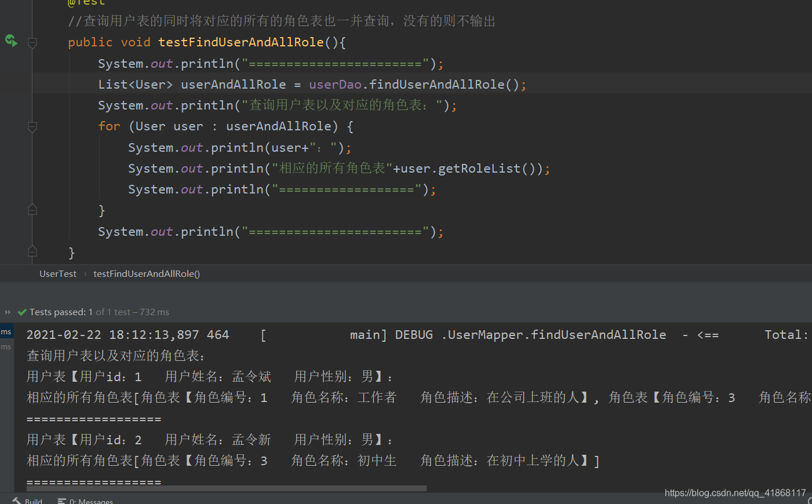Click the 'Tests passed: 1 of 1 test' status text
Viewport: 812px width, 504px height.
pos(99,312)
